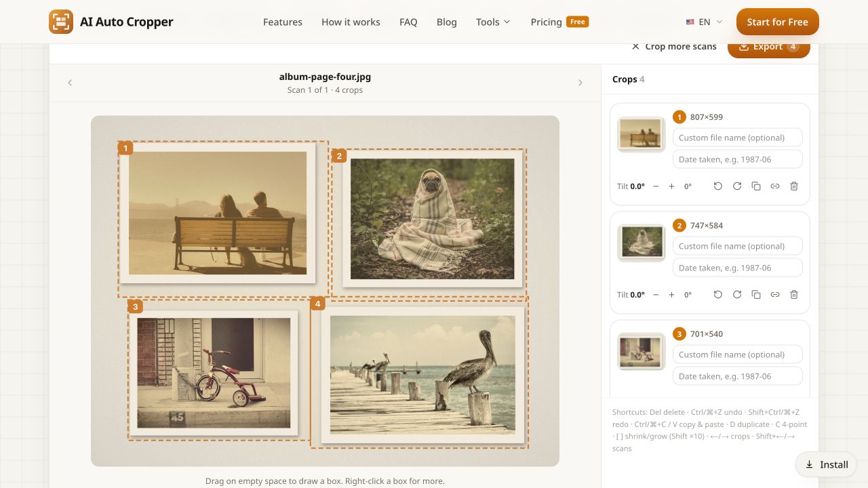Rotate crop 1 counterclockwise
868x488 pixels.
point(718,186)
